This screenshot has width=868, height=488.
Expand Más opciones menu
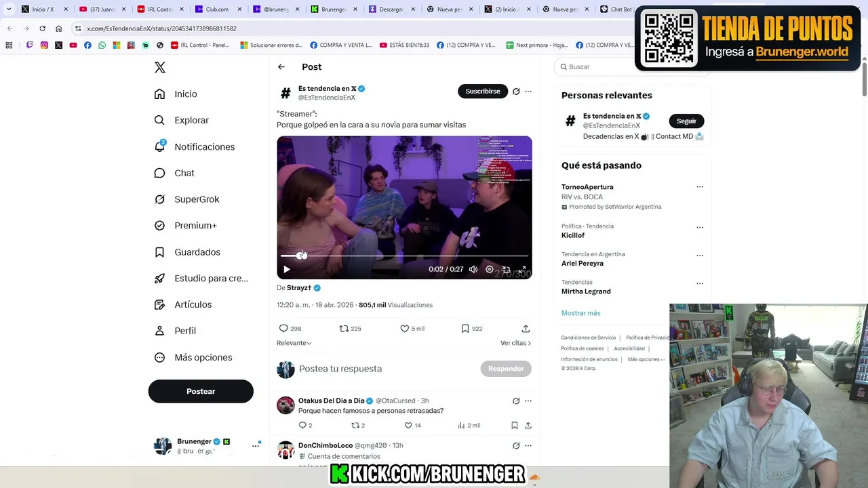[x=193, y=357]
